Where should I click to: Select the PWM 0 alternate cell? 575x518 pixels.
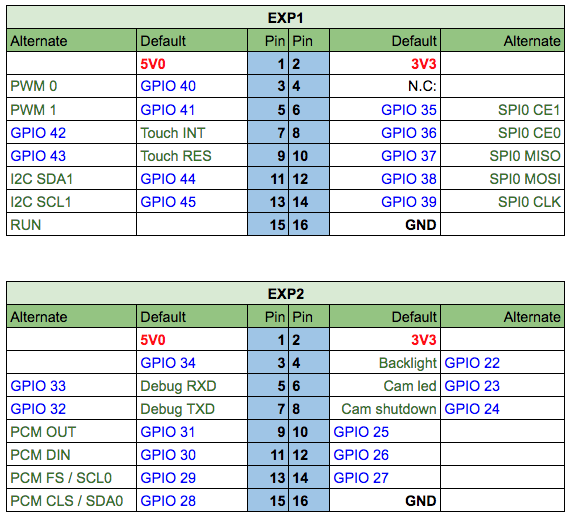(x=72, y=86)
